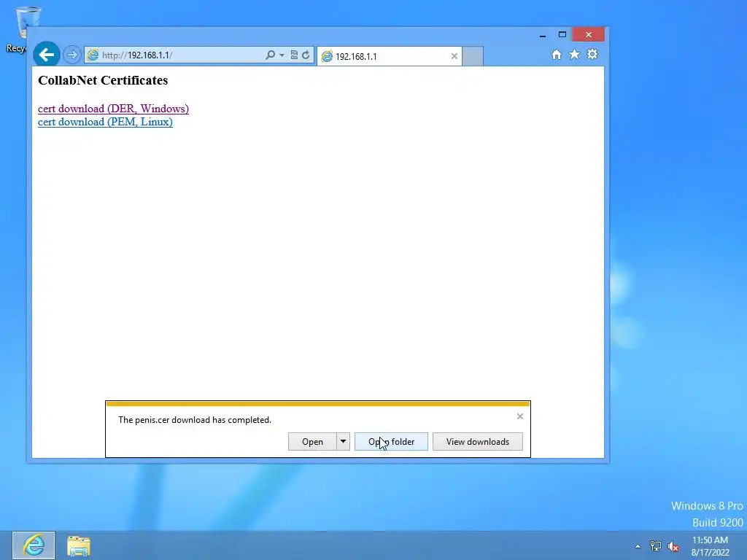Open the network status tray icon
The image size is (747, 560).
pyautogui.click(x=656, y=546)
